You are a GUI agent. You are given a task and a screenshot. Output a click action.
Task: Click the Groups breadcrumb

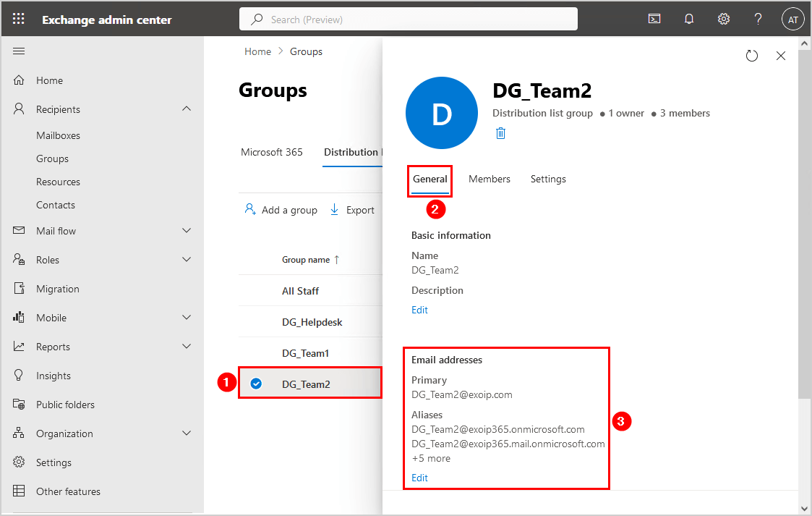point(306,51)
